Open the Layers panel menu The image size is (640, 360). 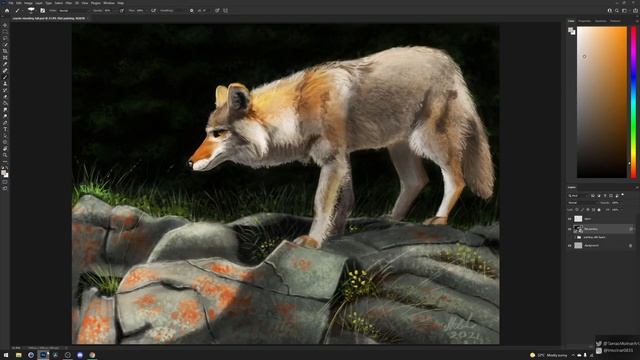click(636, 187)
